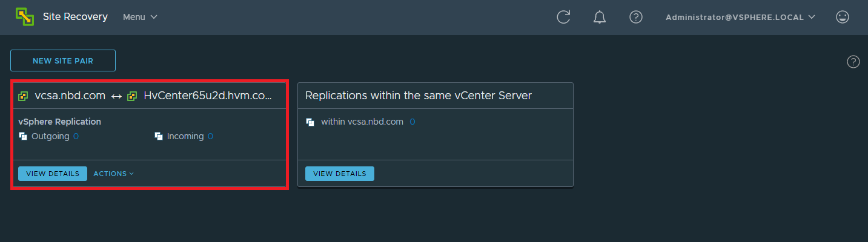This screenshot has height=242, width=868.
Task: Open the notifications bell icon
Action: 600,17
